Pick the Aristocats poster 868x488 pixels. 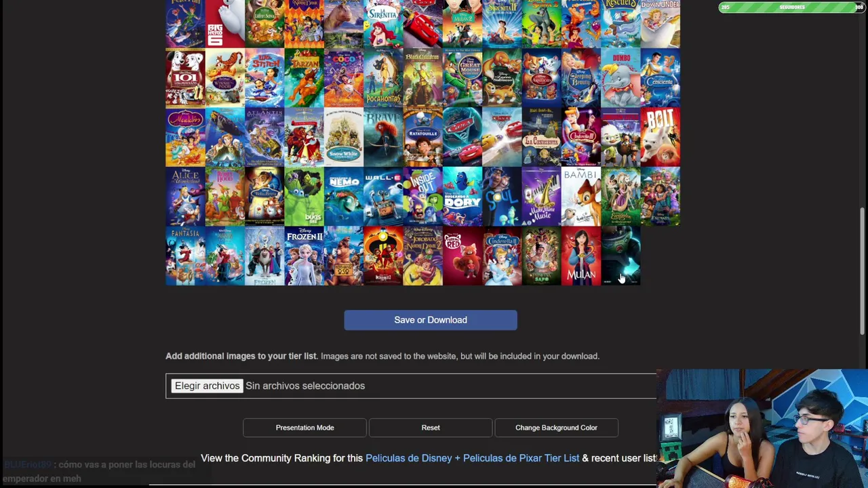(541, 78)
